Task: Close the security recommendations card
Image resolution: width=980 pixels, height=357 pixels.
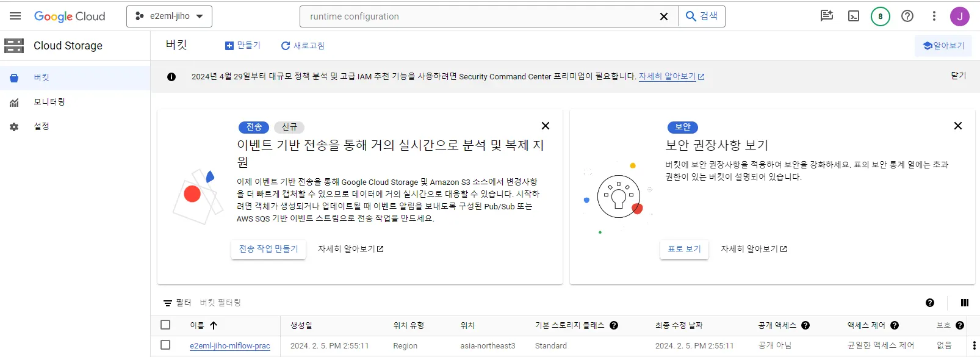Action: [x=958, y=126]
